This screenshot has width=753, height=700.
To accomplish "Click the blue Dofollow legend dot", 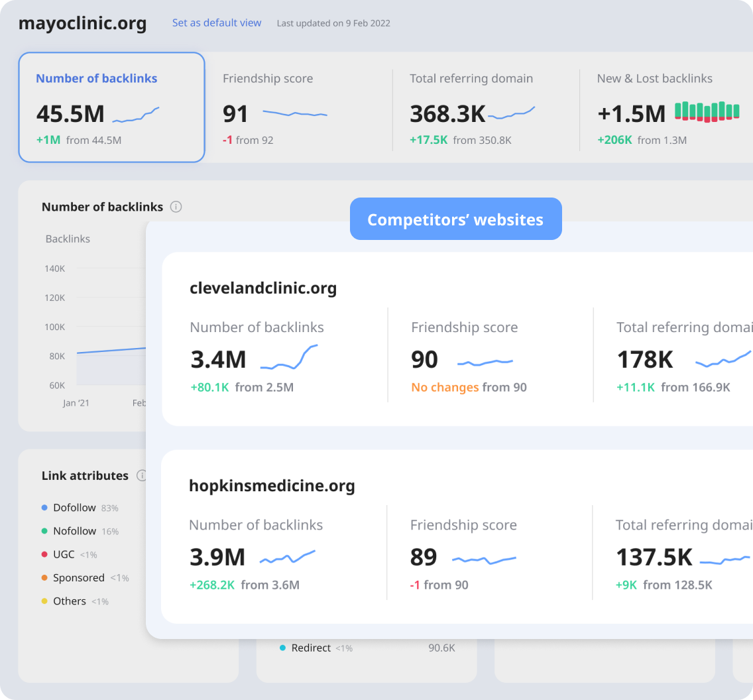I will [x=44, y=508].
